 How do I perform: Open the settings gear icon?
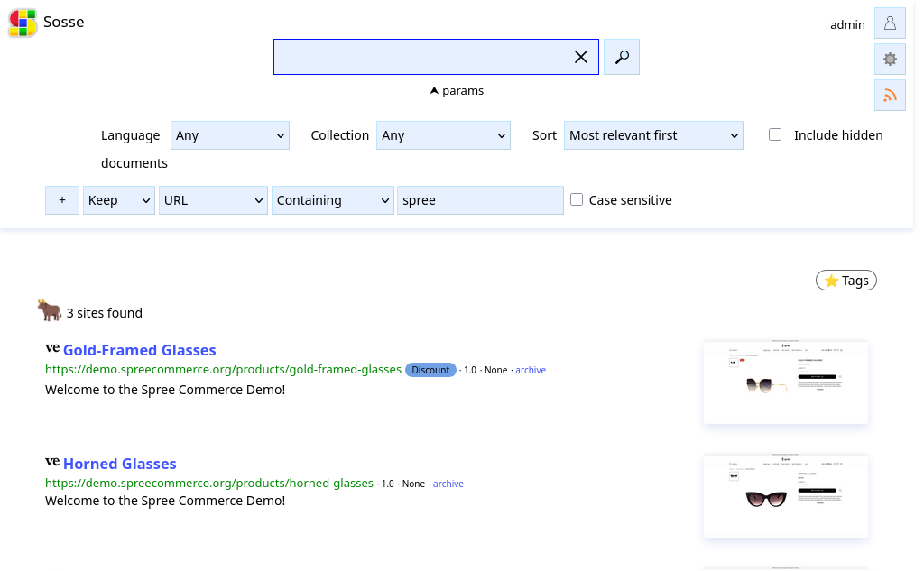pos(890,59)
